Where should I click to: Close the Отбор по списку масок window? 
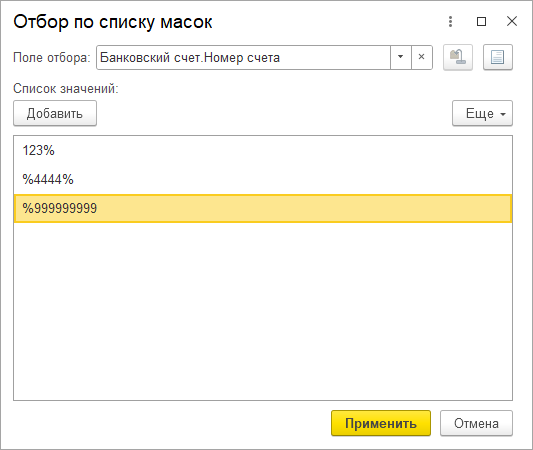512,21
